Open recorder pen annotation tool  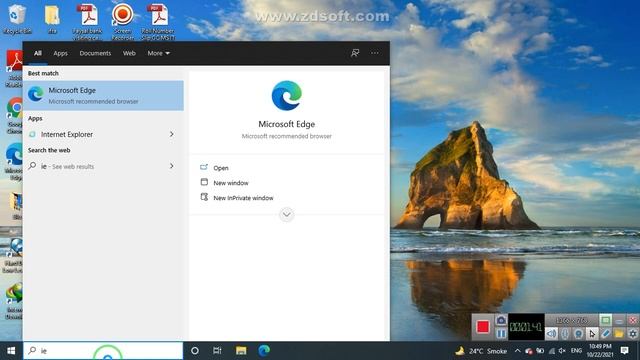pyautogui.click(x=606, y=334)
